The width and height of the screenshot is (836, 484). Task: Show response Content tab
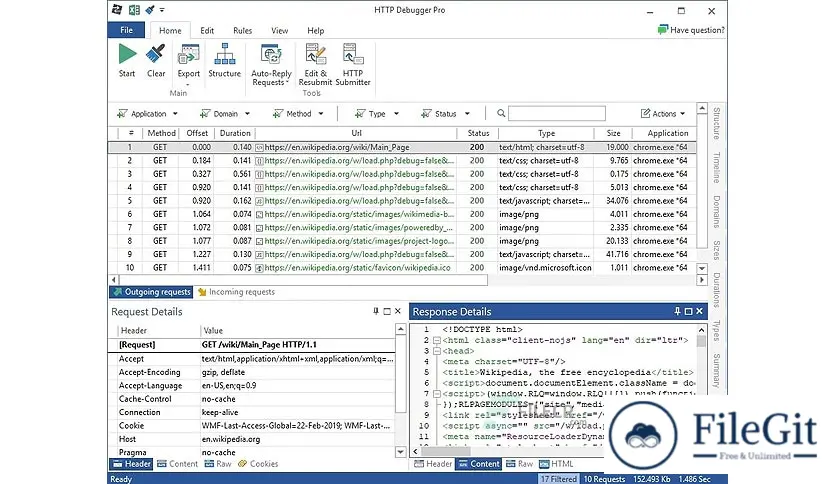[x=479, y=464]
